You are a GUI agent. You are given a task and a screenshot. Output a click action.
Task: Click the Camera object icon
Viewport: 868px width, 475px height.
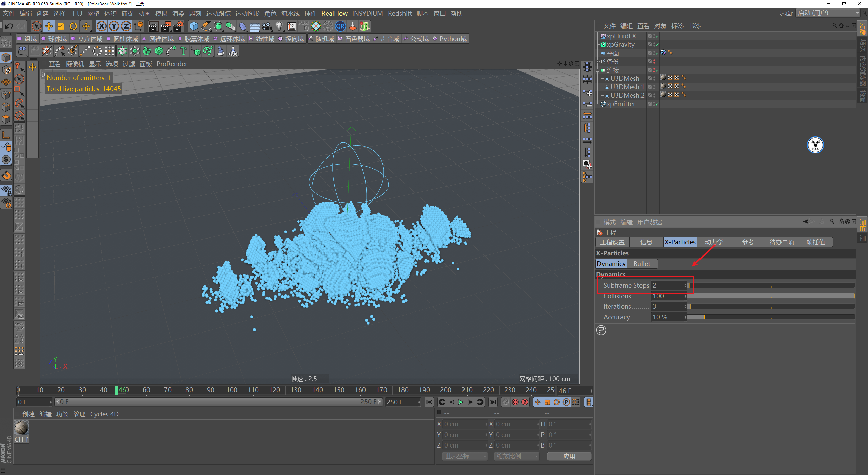(x=267, y=26)
